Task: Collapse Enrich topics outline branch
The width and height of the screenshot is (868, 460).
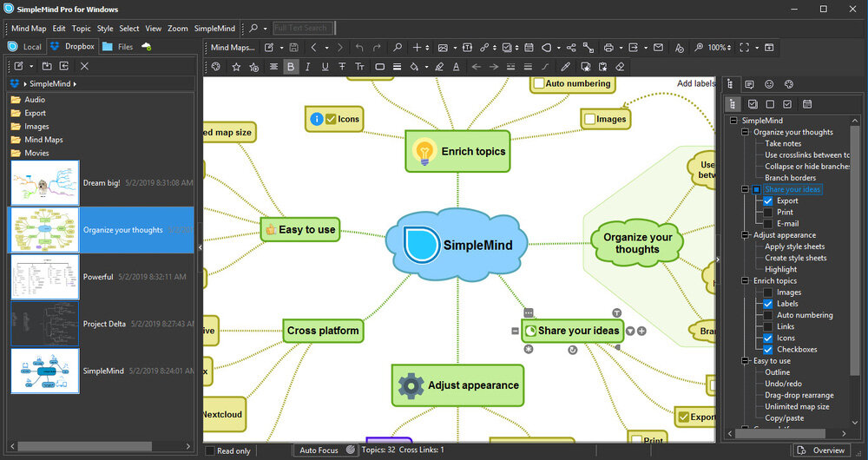Action: pos(745,280)
